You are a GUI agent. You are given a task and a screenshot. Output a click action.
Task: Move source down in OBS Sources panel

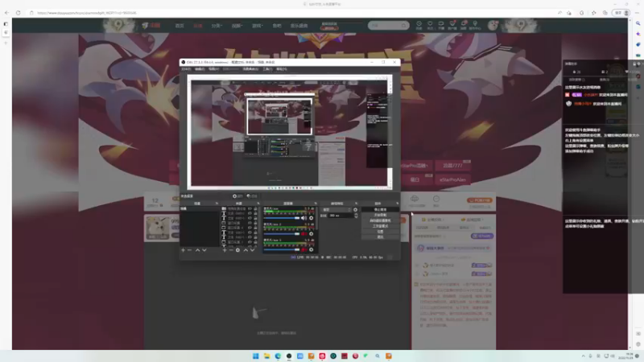252,250
